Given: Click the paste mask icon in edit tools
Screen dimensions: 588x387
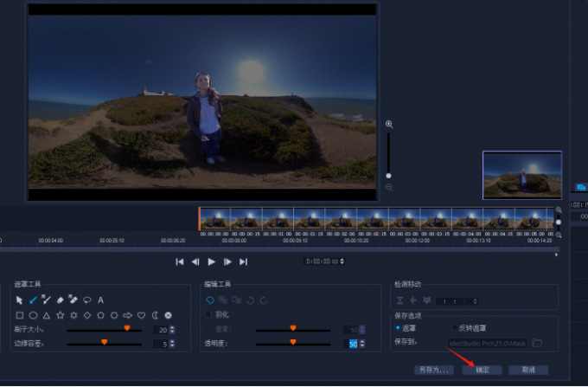Looking at the screenshot, I should click(x=237, y=300).
